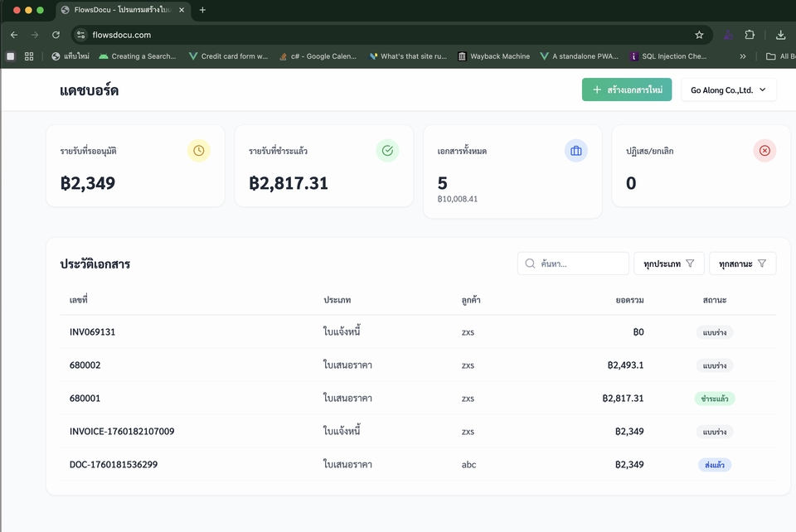This screenshot has width=796, height=532.
Task: Open document row INV069131
Action: [x=93, y=332]
